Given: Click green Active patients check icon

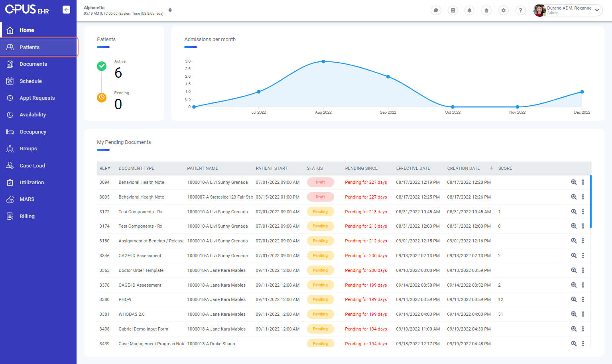Looking at the screenshot, I should coord(102,66).
